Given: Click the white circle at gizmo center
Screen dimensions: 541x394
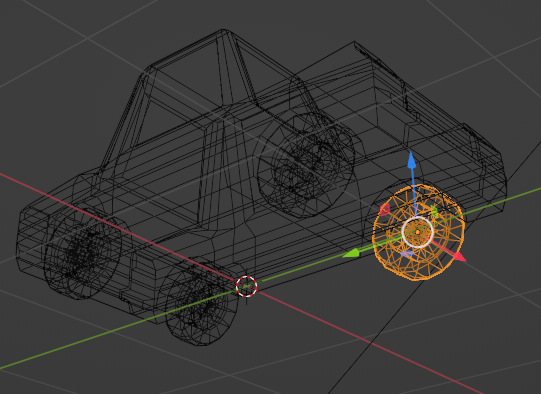Looking at the screenshot, I should 417,233.
